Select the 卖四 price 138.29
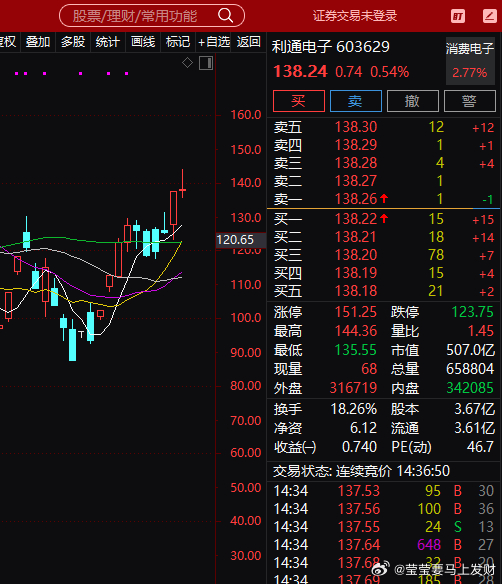 click(x=356, y=145)
